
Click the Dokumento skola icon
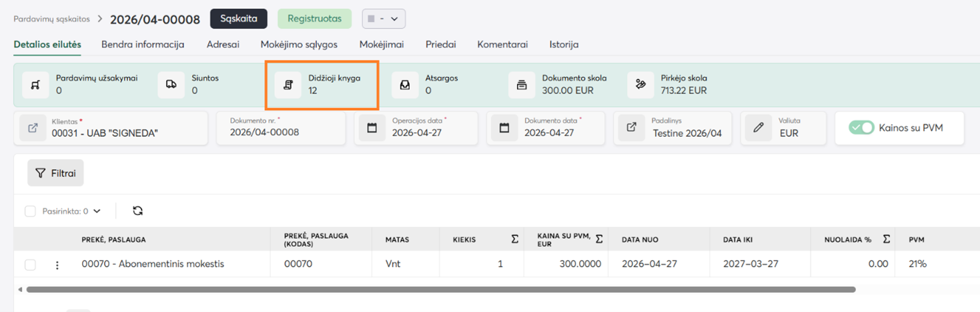point(522,85)
